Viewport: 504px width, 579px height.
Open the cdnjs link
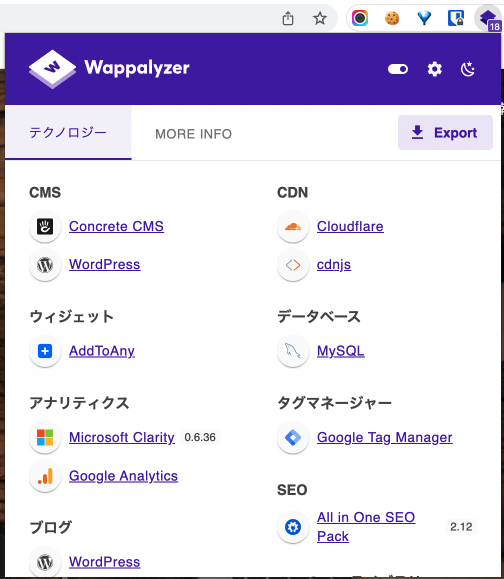pyautogui.click(x=334, y=265)
